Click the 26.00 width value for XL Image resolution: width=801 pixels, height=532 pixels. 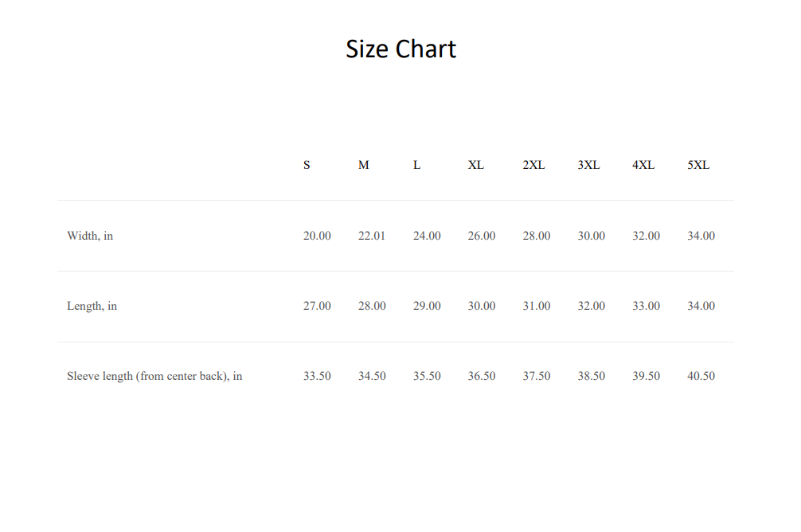pyautogui.click(x=481, y=236)
